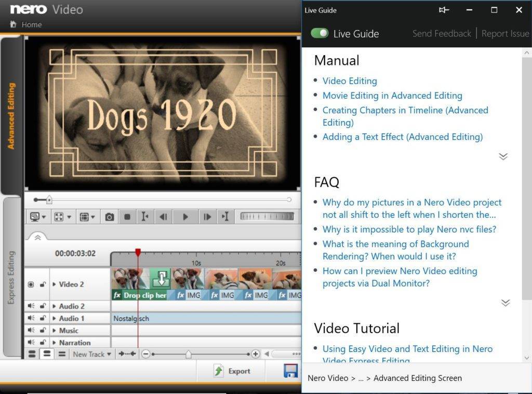This screenshot has height=394, width=532.
Task: Turn off the Live Guide switch
Action: pyautogui.click(x=320, y=33)
